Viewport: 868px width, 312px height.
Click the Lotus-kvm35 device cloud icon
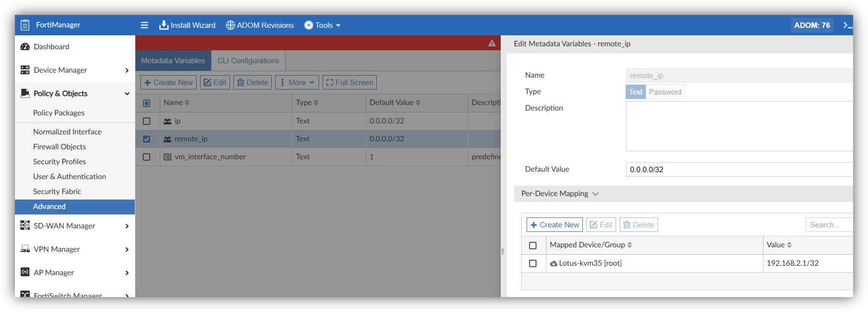point(553,264)
